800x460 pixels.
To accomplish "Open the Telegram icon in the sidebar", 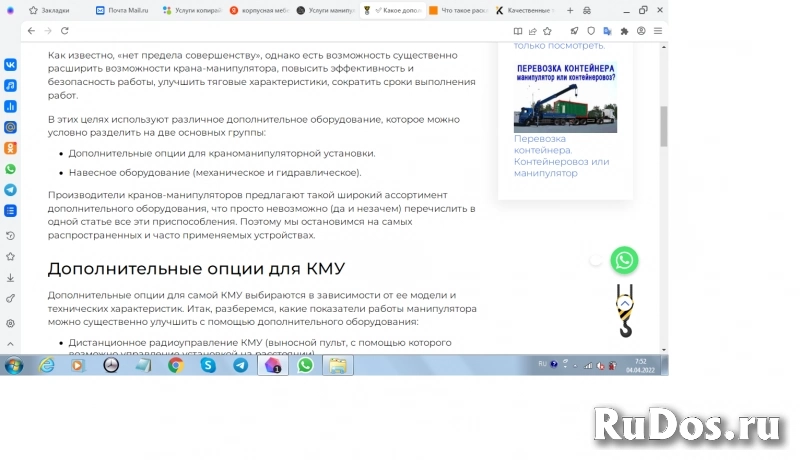I will (10, 190).
